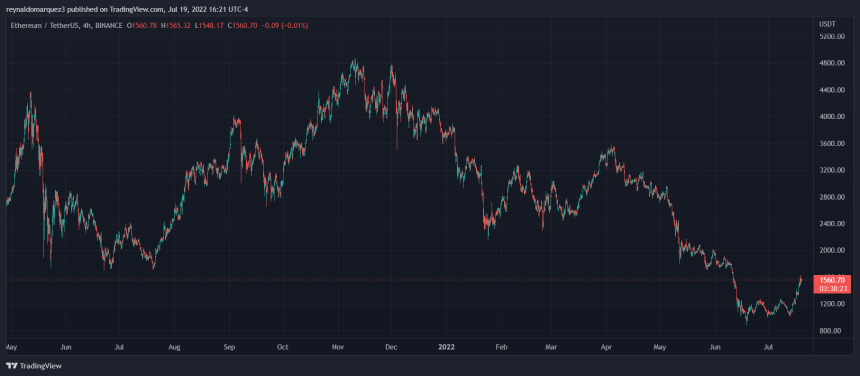
Task: Click the Feb time axis label
Action: [500, 347]
